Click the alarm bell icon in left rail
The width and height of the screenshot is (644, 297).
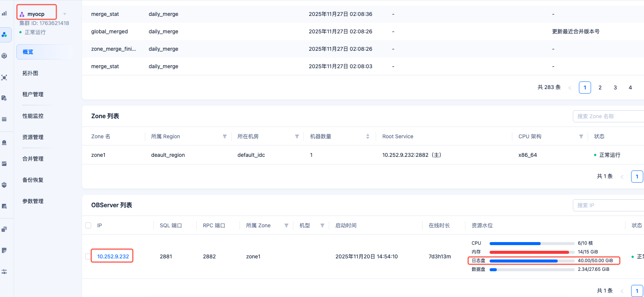click(5, 142)
